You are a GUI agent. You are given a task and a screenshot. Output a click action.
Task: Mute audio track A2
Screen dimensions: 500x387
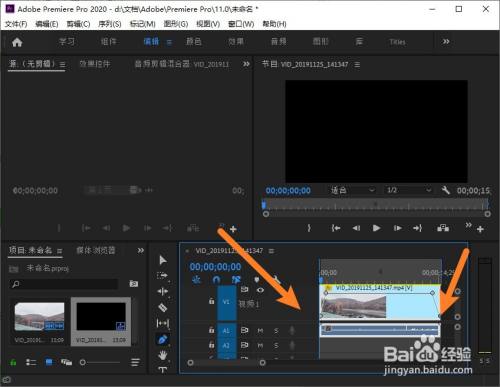click(x=260, y=345)
